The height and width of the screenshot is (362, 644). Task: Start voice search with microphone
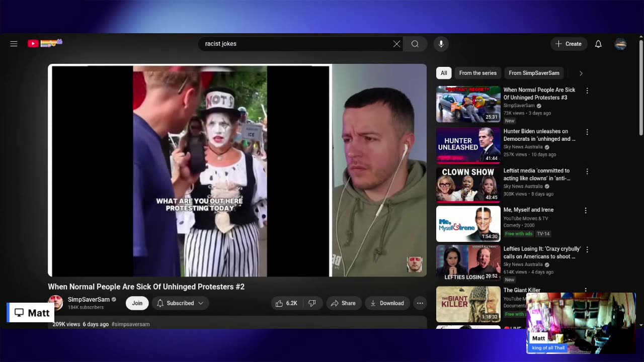click(x=441, y=44)
